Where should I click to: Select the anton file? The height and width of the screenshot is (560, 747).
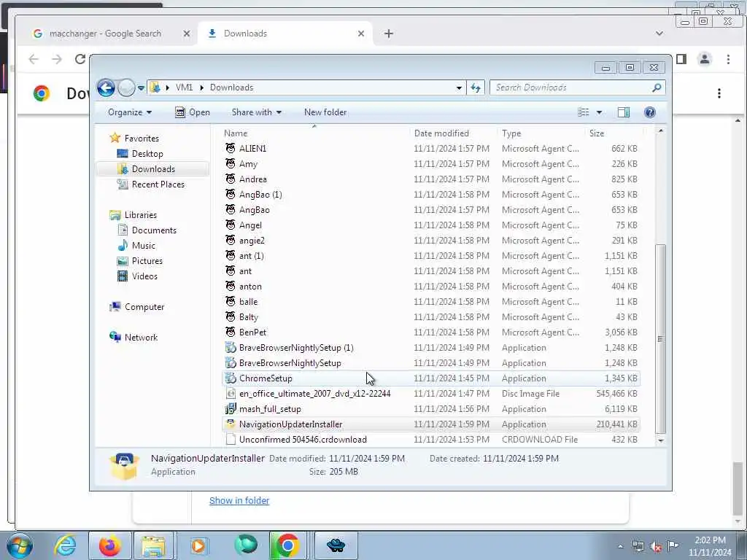pyautogui.click(x=250, y=287)
